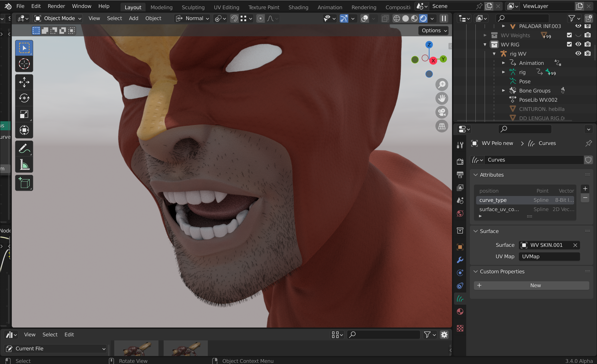Screen dimensions: 597x364
Task: Expand the Bone Groups tree item
Action: coord(503,91)
